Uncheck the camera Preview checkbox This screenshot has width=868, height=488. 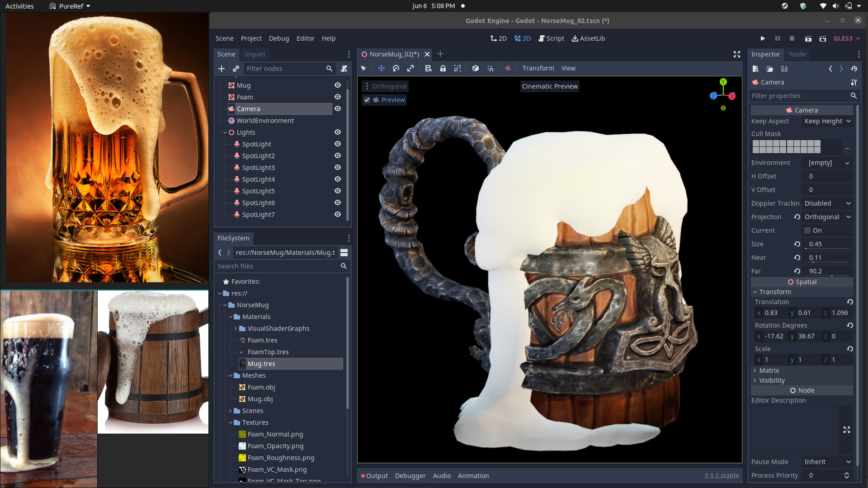click(x=367, y=100)
